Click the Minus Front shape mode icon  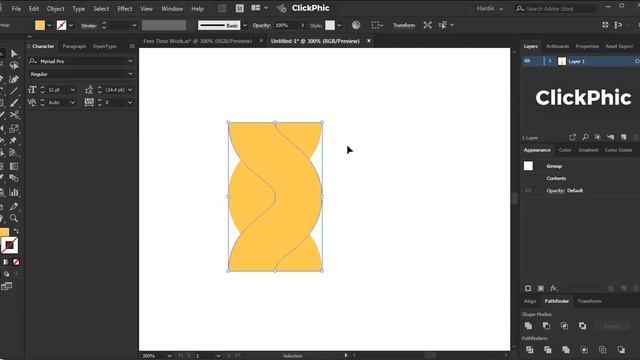(x=546, y=326)
